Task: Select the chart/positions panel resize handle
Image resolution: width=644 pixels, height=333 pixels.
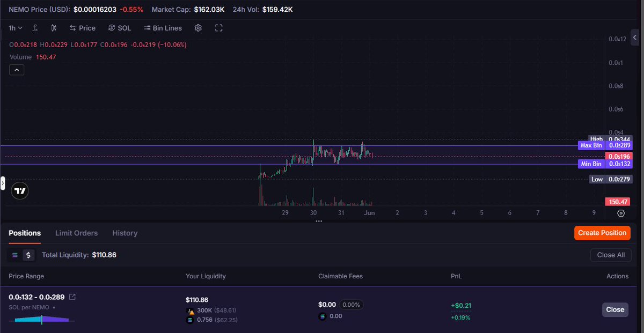Action: point(319,221)
